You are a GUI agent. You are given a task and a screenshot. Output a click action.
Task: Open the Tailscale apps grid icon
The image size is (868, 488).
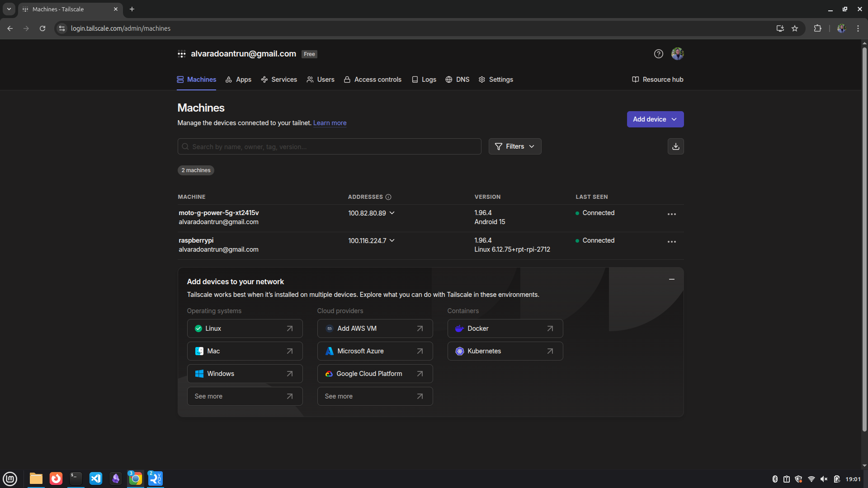coord(181,54)
